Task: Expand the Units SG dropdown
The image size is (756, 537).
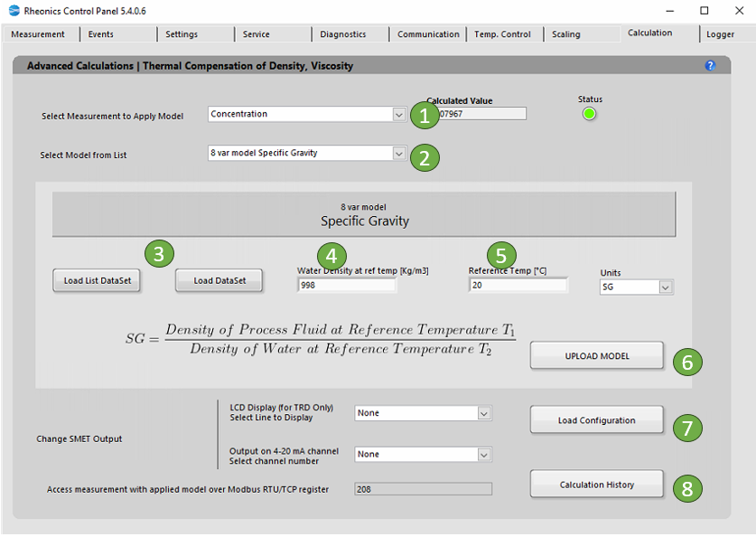Action: 666,287
